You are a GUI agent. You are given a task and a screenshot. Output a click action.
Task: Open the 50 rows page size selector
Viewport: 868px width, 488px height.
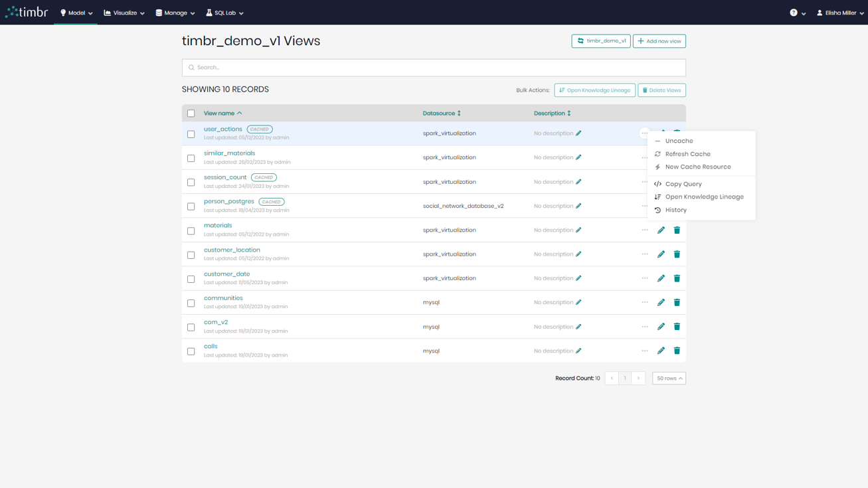[x=669, y=378]
